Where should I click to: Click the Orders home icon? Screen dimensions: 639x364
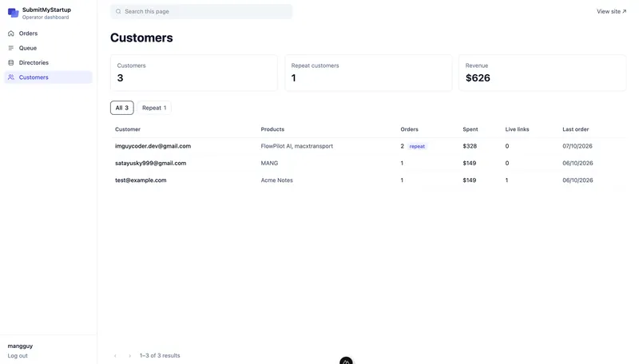(11, 34)
